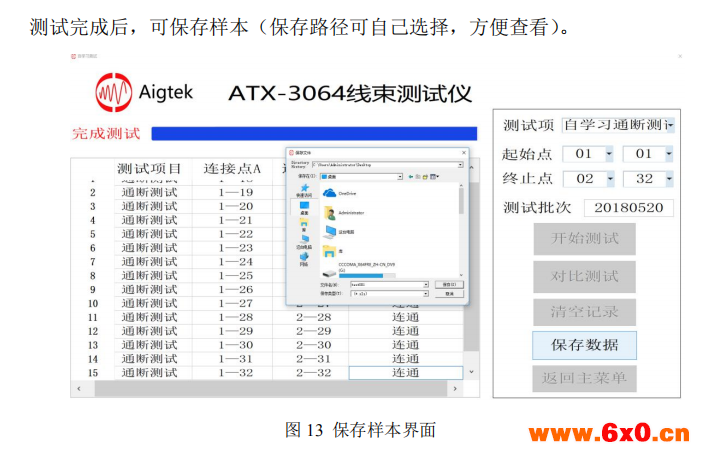The width and height of the screenshot is (702, 456).
Task: Select Desktop in the places sidebar
Action: coord(304,208)
